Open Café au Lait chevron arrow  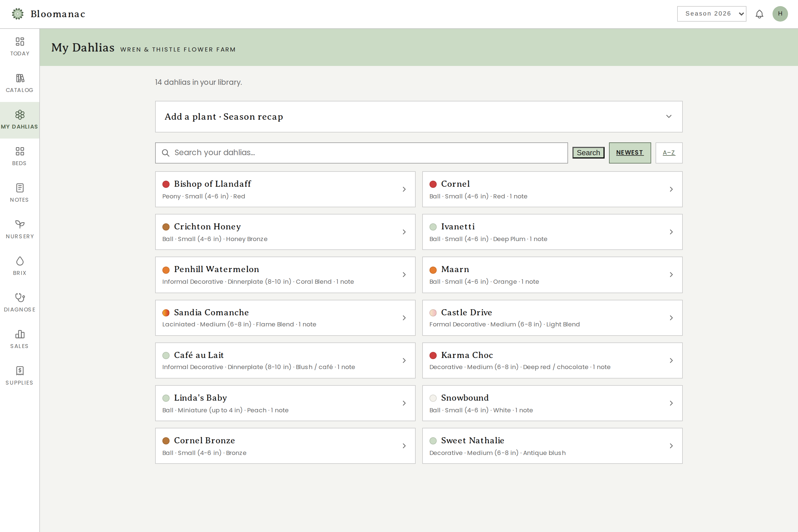point(404,361)
